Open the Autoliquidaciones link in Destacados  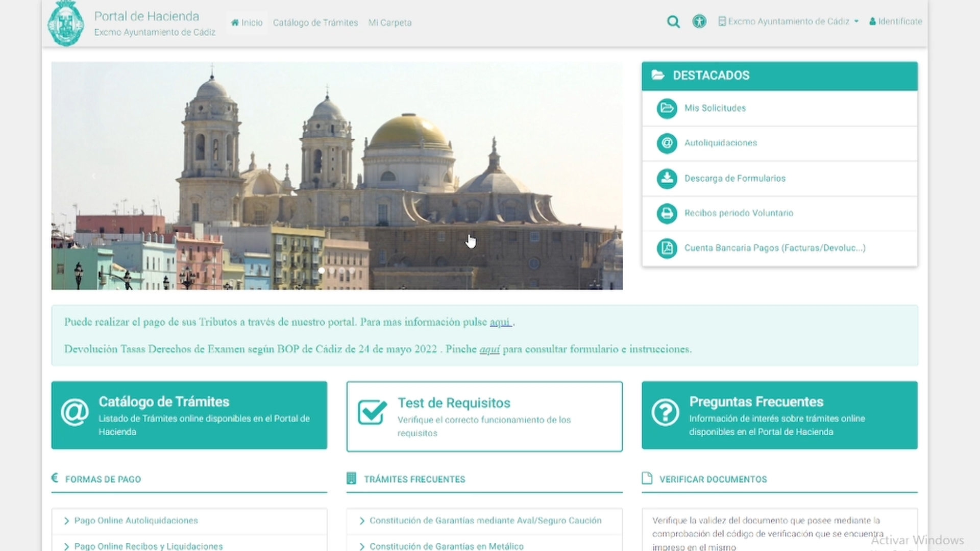point(720,143)
